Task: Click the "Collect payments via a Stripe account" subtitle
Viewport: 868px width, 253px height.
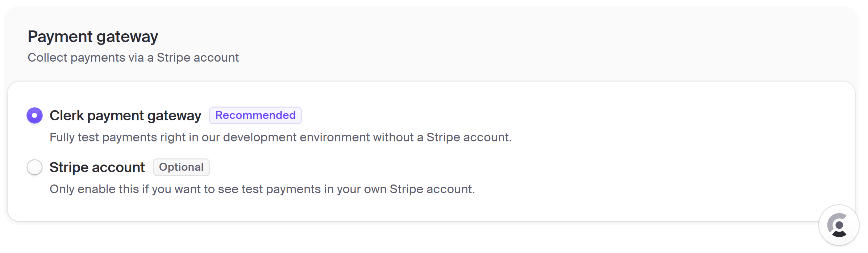Action: pos(133,58)
